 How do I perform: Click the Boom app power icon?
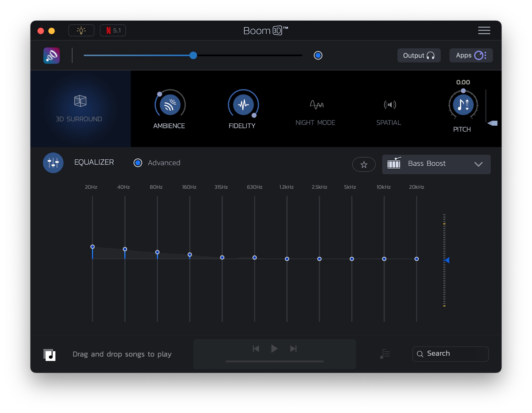click(x=52, y=56)
